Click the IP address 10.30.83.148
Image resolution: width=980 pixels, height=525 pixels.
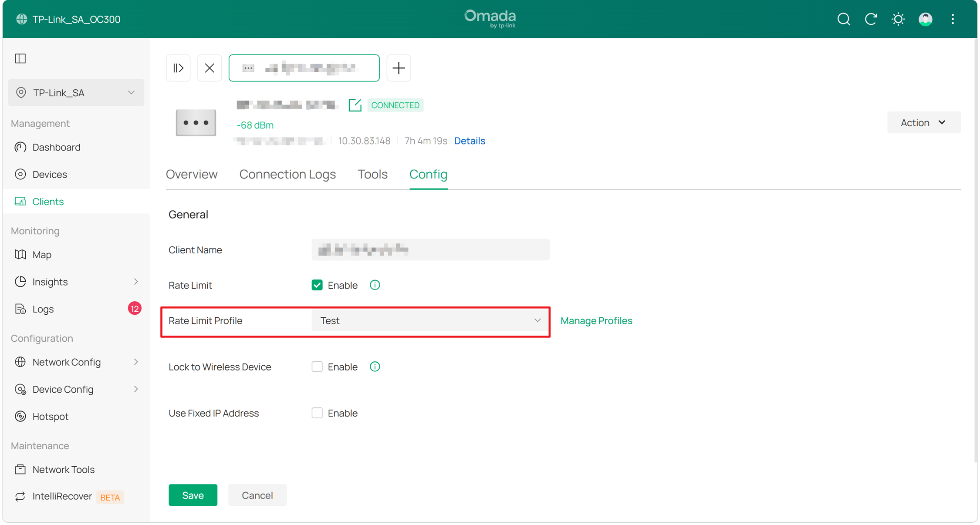[x=364, y=141]
